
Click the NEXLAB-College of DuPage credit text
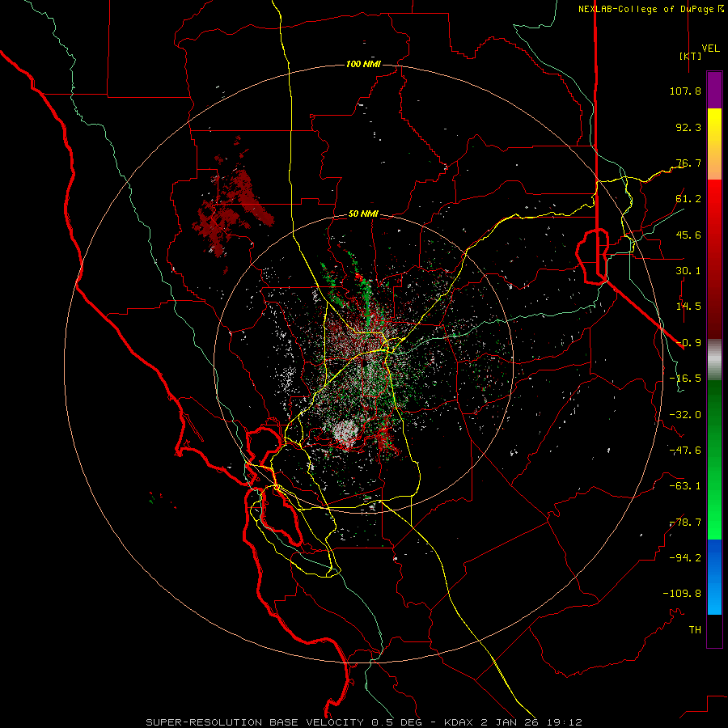click(650, 9)
